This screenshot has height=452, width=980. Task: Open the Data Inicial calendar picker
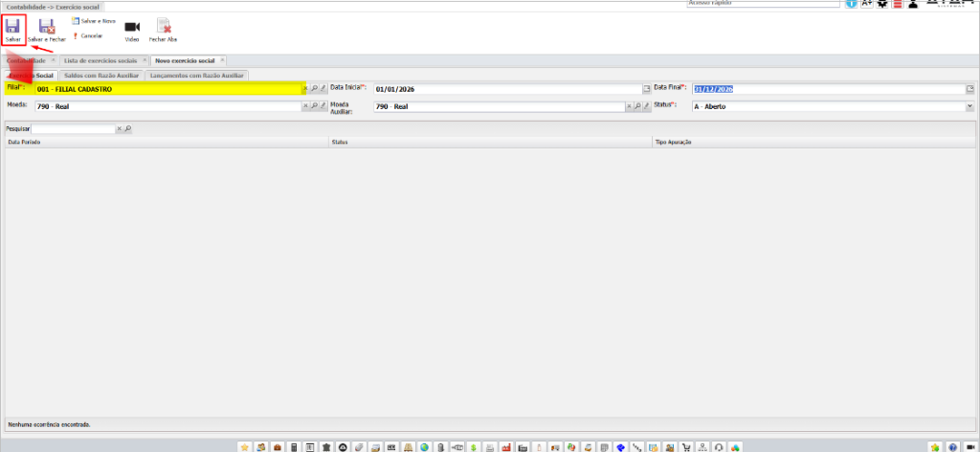pos(646,88)
